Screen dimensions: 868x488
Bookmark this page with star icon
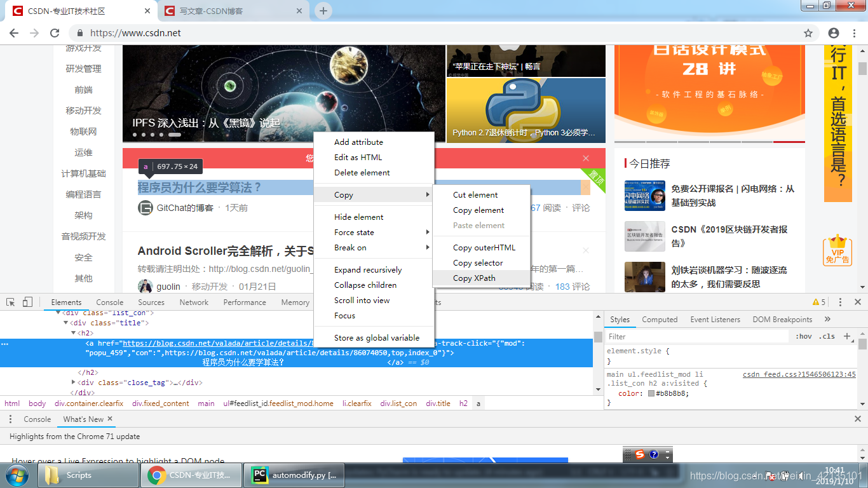tap(808, 33)
